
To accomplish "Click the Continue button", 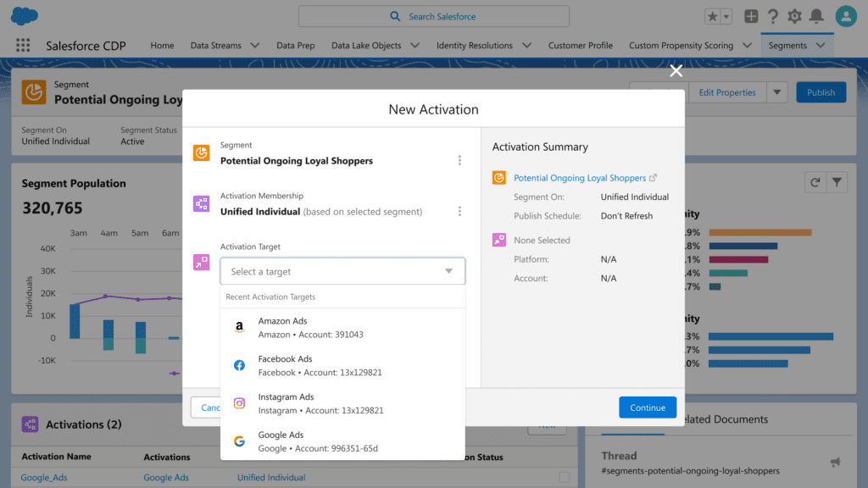I will point(648,408).
